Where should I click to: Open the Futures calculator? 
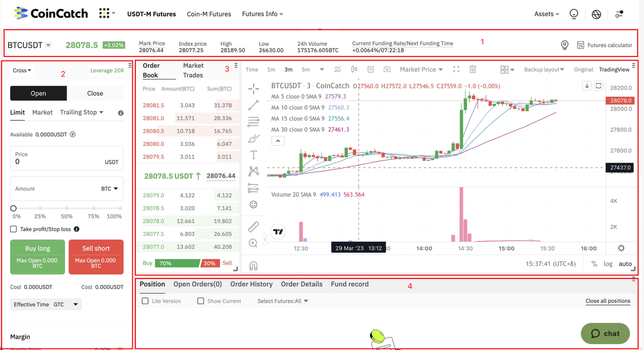(x=604, y=45)
